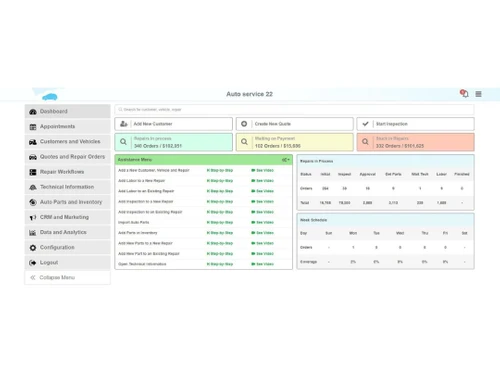Click the Repair Workflows icon
500x375 pixels.
33,172
